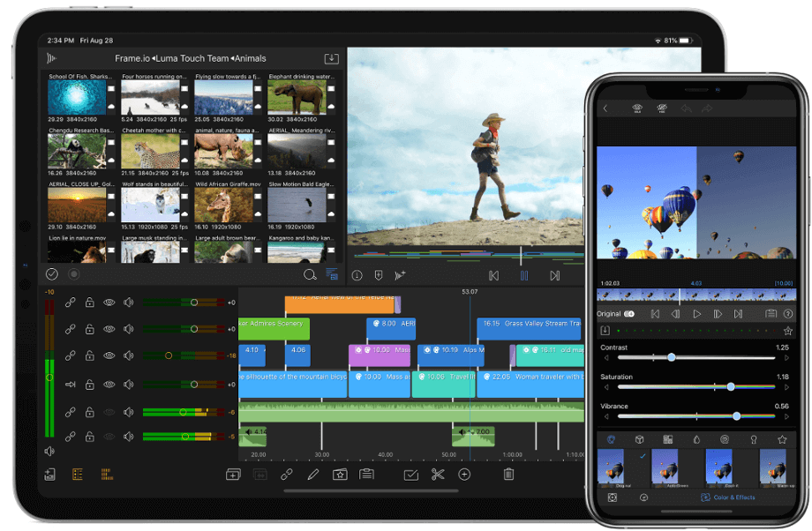
Task: Select the pencil edit clip tool
Action: (312, 475)
